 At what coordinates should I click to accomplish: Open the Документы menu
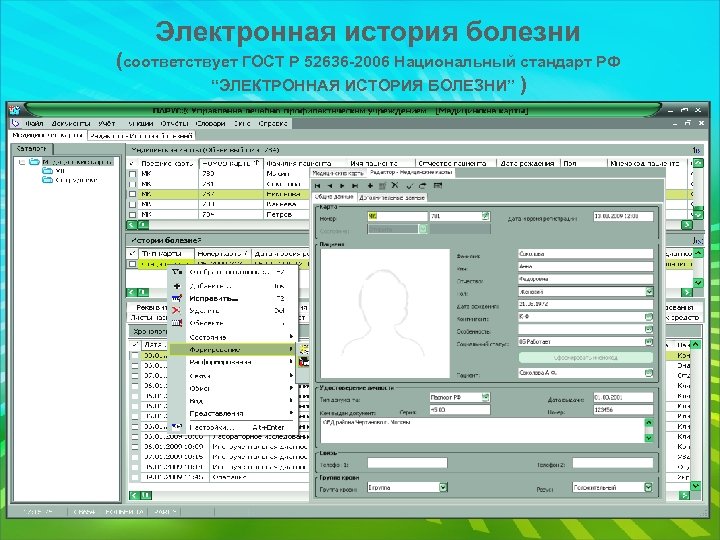click(71, 123)
